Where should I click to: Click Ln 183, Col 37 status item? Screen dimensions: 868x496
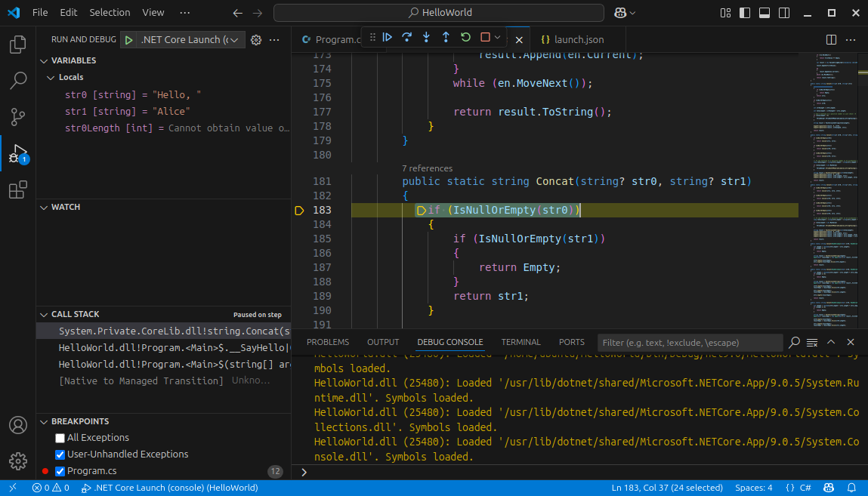coord(667,488)
